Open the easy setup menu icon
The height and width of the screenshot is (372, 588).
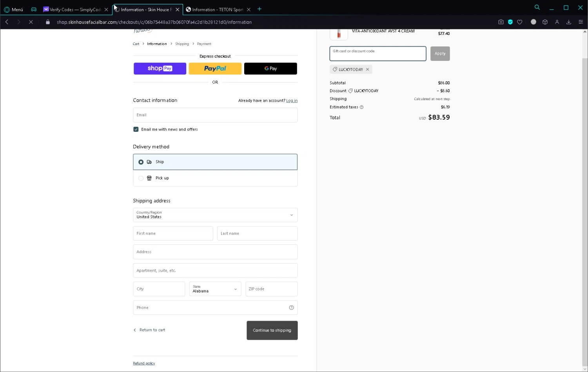pyautogui.click(x=581, y=22)
